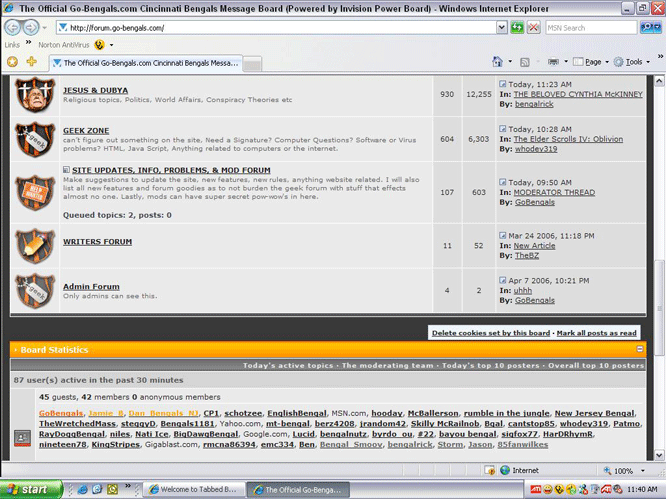Click the Add to Favorites plus icon

point(32,62)
